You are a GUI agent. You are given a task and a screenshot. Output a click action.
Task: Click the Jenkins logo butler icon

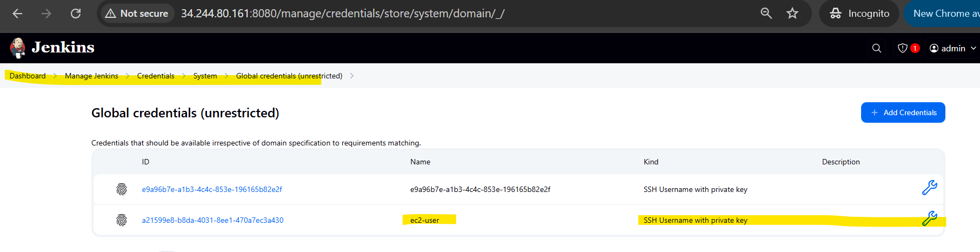pos(18,48)
